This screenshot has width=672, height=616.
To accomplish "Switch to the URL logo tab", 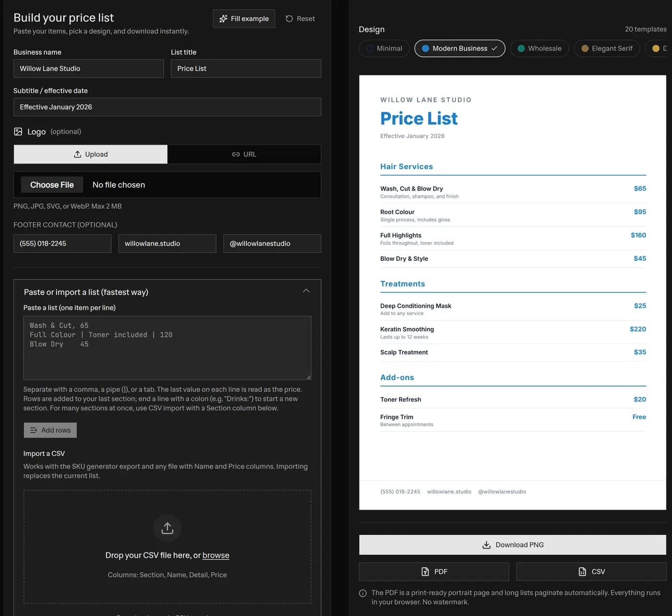I will (x=244, y=154).
